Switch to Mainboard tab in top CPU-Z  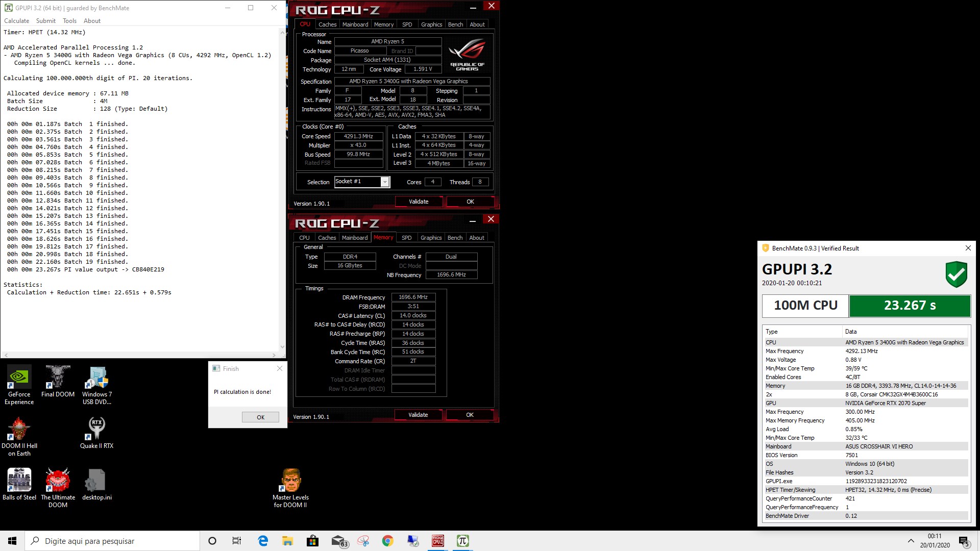355,24
